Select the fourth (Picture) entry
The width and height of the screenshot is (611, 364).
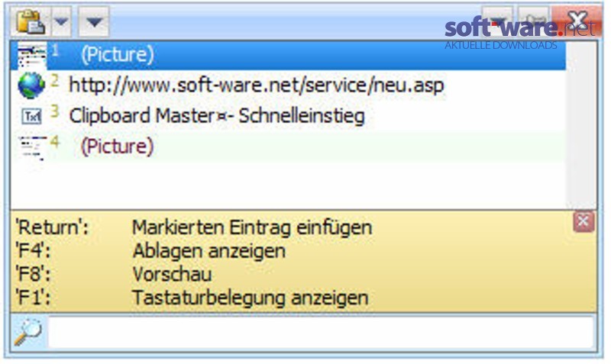pyautogui.click(x=289, y=147)
